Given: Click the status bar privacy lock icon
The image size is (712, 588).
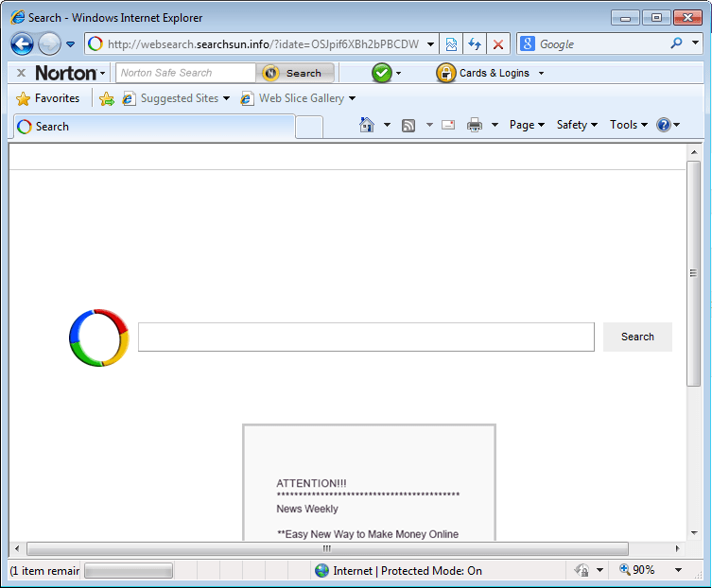Looking at the screenshot, I should point(582,570).
